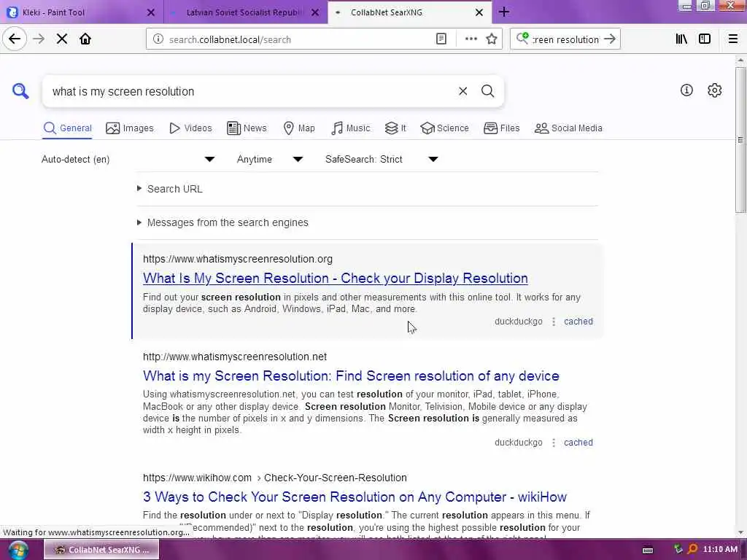747x560 pixels.
Task: Open the Firefox hamburger menu
Action: coord(732,39)
